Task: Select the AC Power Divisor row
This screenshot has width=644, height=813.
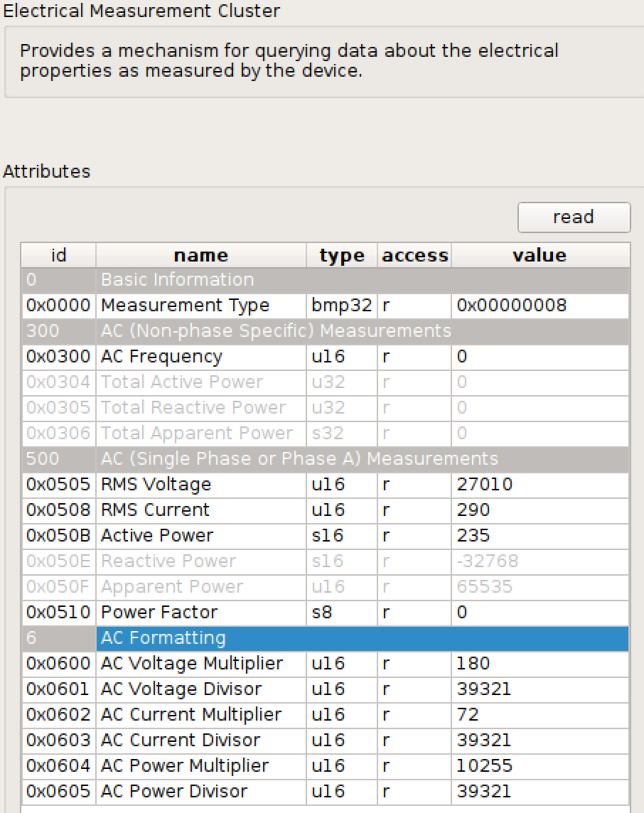Action: (x=325, y=791)
